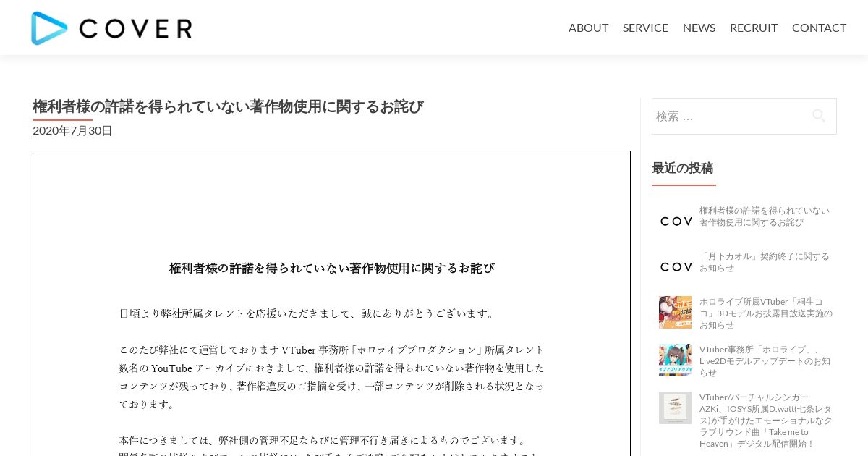Open the SERVICE menu item
The image size is (868, 456).
pyautogui.click(x=645, y=28)
